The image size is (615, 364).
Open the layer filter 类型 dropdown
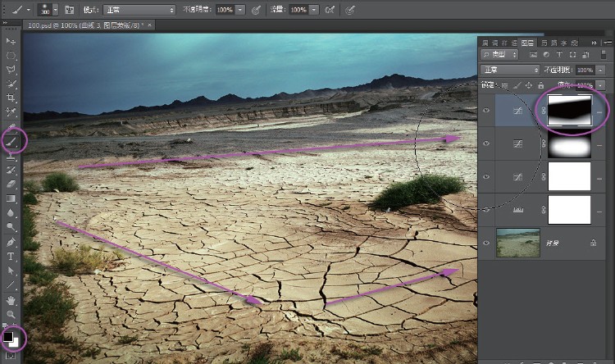click(499, 55)
